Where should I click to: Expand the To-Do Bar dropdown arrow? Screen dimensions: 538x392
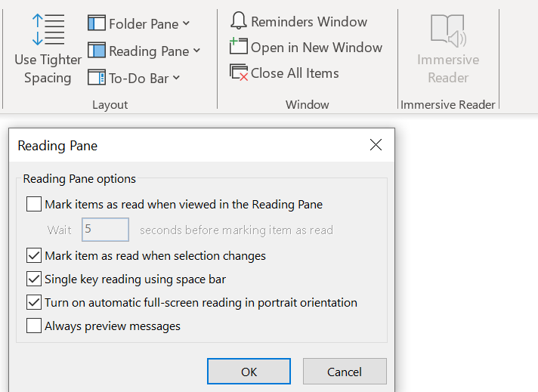click(176, 77)
